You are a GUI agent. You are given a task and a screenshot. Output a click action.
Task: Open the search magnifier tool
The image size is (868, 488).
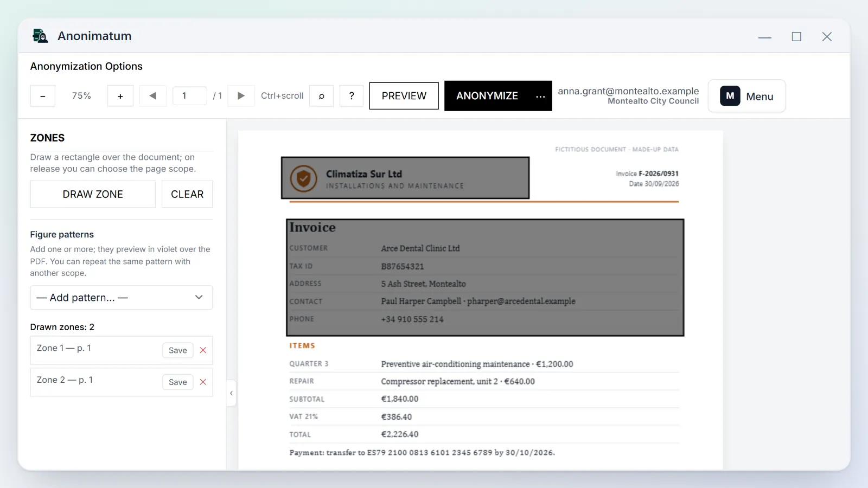click(x=321, y=96)
